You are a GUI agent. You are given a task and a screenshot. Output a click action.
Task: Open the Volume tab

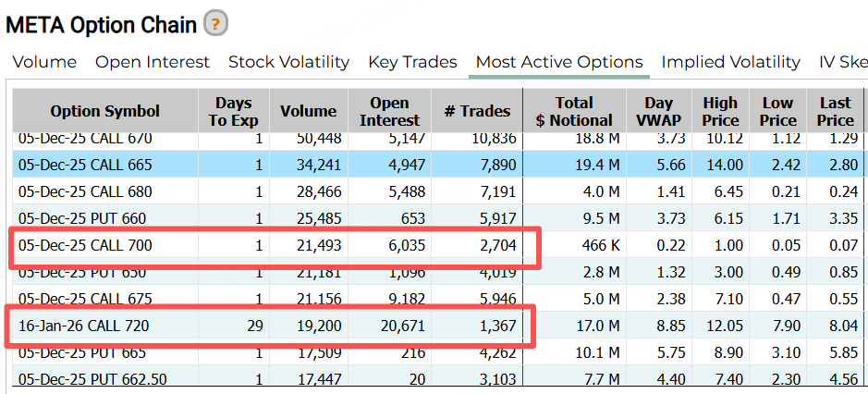pos(44,63)
